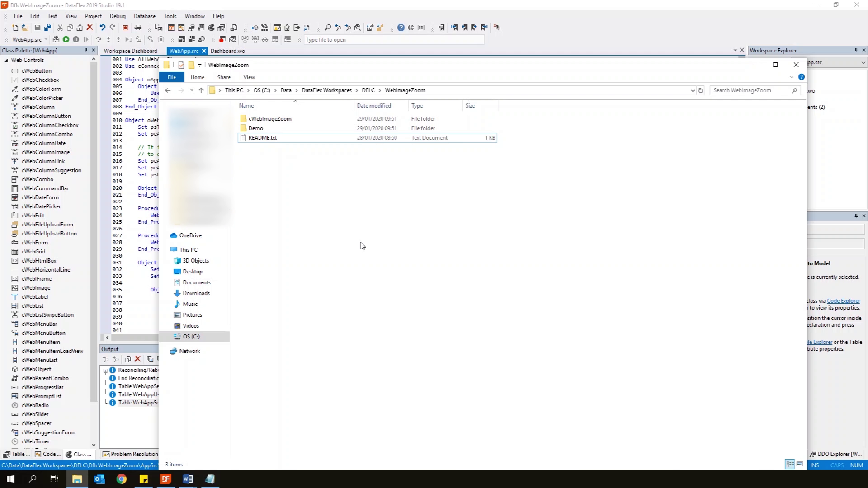Open the Database menu
This screenshot has width=868, height=488.
point(144,16)
